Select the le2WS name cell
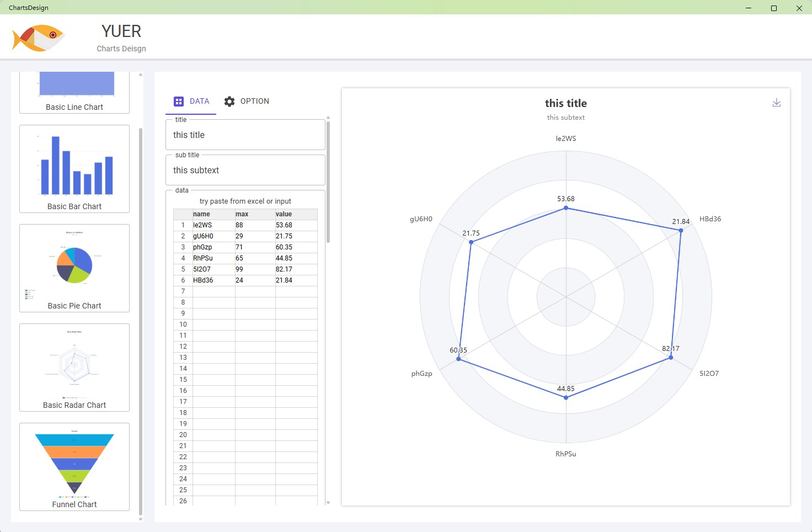 click(214, 225)
